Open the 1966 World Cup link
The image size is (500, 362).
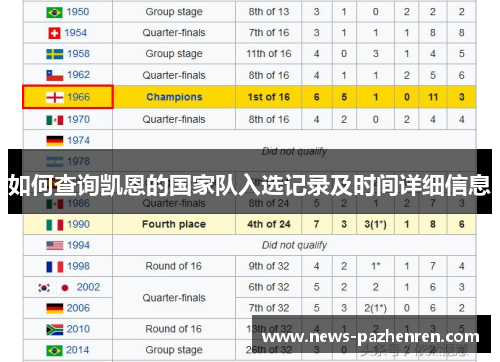click(x=79, y=97)
